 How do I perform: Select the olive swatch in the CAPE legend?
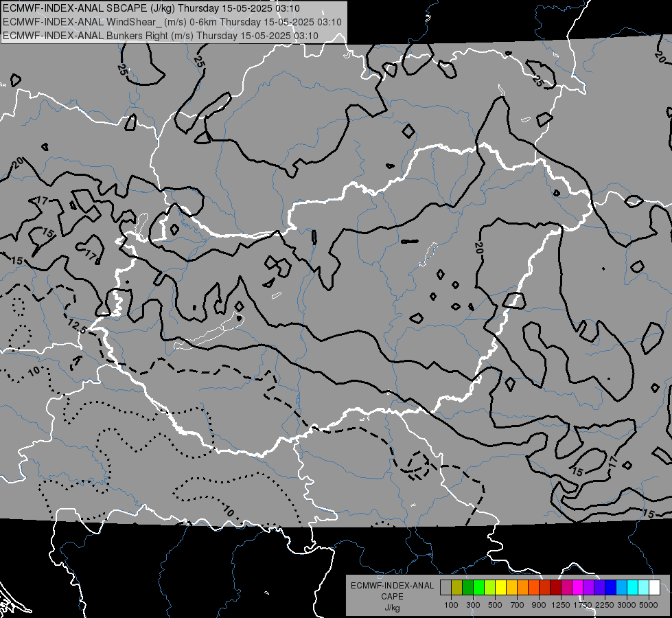click(x=456, y=588)
